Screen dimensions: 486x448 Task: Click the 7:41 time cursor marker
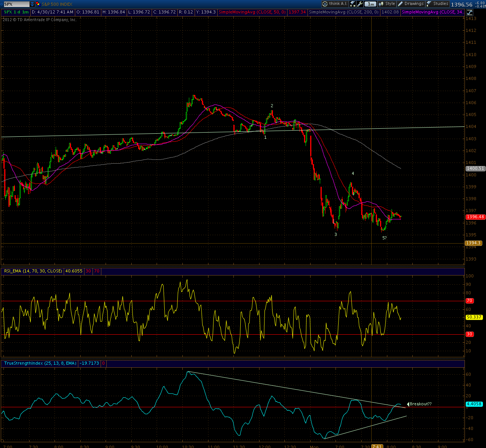[x=377, y=446]
